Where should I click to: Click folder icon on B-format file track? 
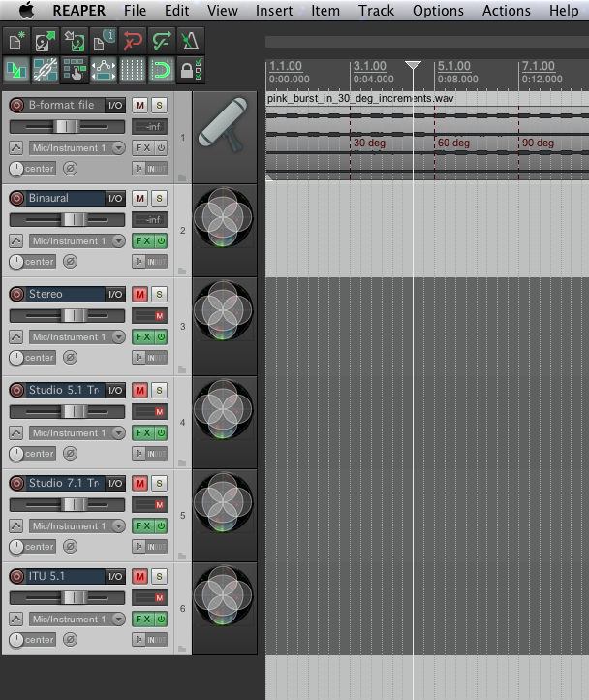pos(182,177)
